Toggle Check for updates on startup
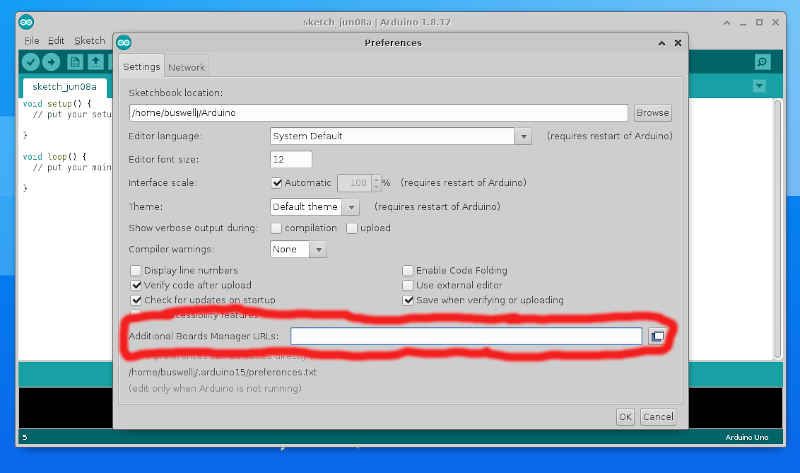 click(x=136, y=300)
